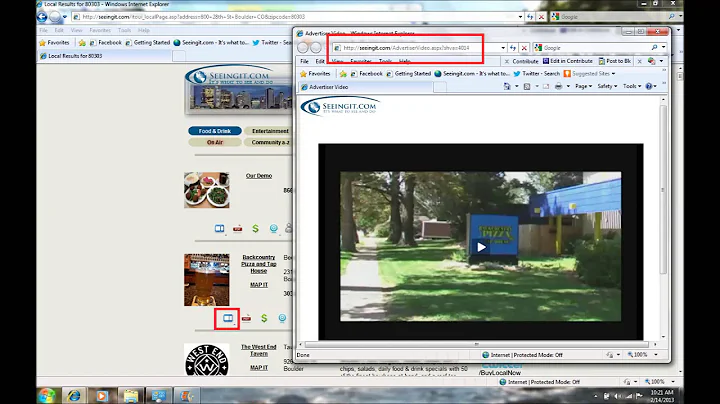Click Backcountry Pizza beer thumbnail
Viewport: 720px width, 404px height.
(207, 280)
